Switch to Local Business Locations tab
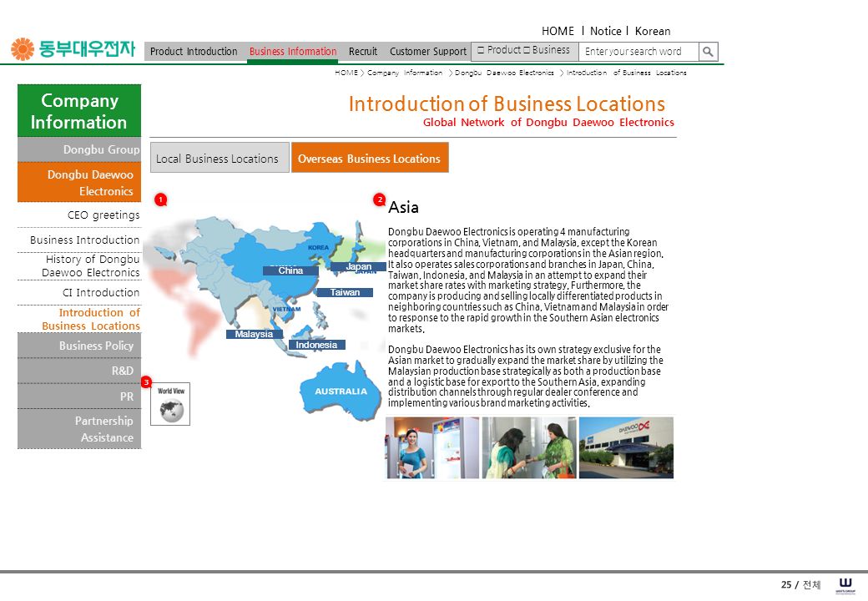 [220, 158]
